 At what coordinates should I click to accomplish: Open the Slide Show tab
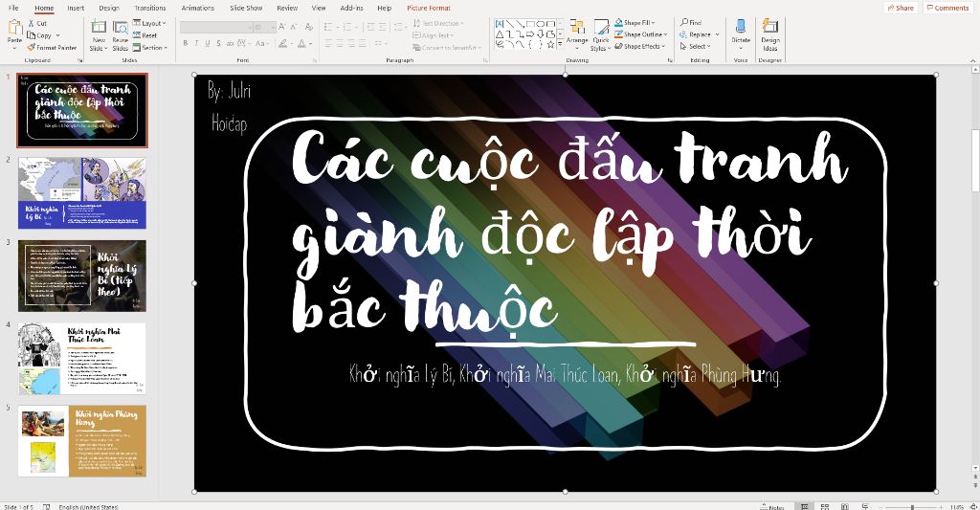point(246,8)
